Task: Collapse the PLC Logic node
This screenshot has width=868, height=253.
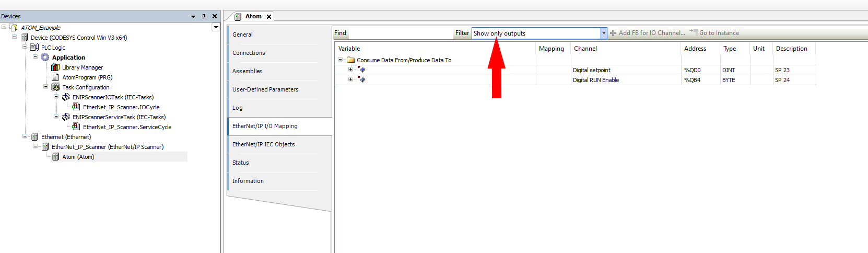Action: (25, 47)
